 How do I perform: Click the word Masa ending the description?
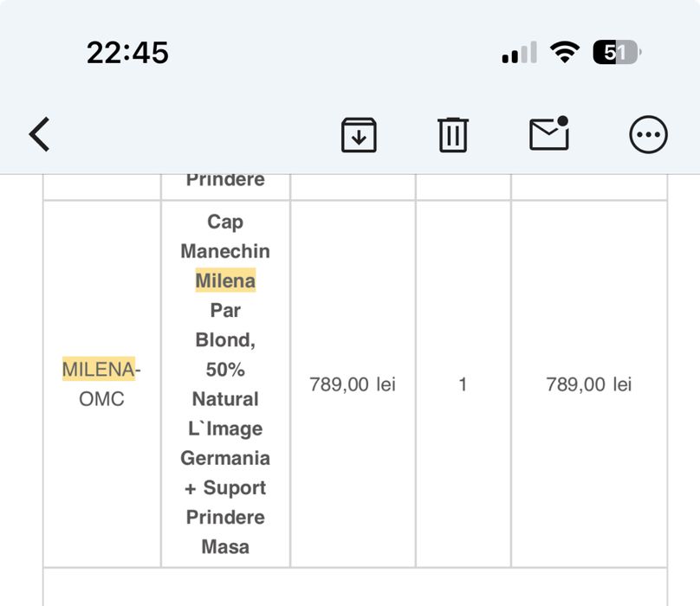[225, 546]
